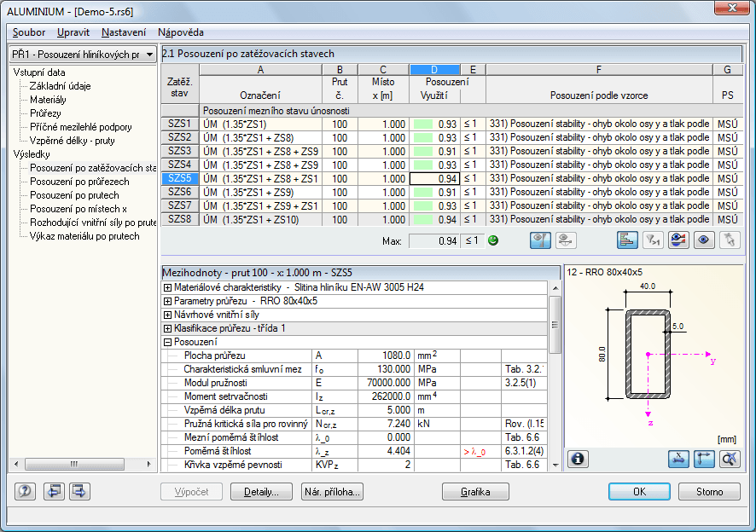Screen dimensions: 756x532
Task: Click the help question mark icon
Action: [25, 492]
